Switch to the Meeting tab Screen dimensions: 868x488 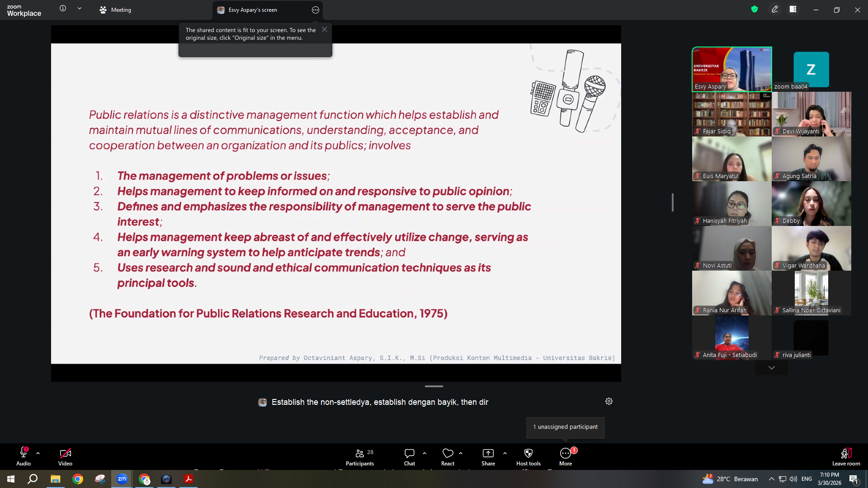(115, 10)
